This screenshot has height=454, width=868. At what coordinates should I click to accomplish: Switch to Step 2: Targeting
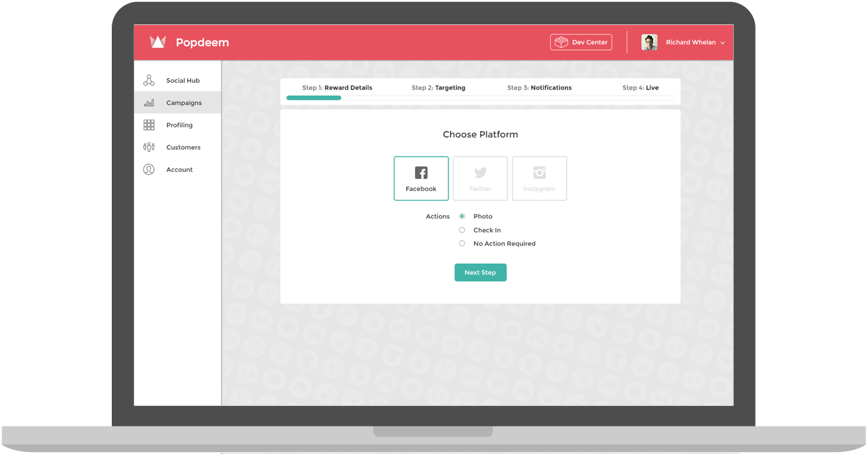point(439,88)
